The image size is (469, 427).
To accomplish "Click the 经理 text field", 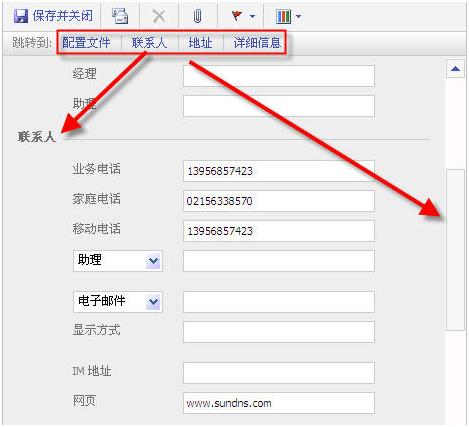I will coord(279,76).
